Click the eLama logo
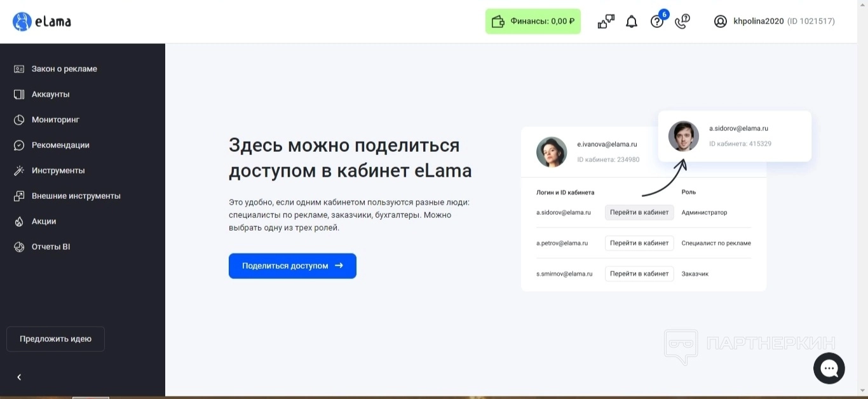 42,22
